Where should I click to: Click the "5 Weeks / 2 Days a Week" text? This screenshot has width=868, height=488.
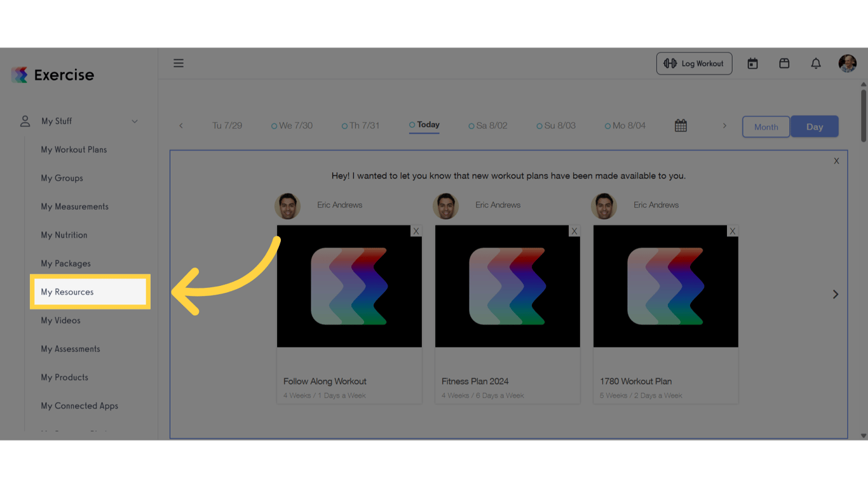click(x=641, y=396)
